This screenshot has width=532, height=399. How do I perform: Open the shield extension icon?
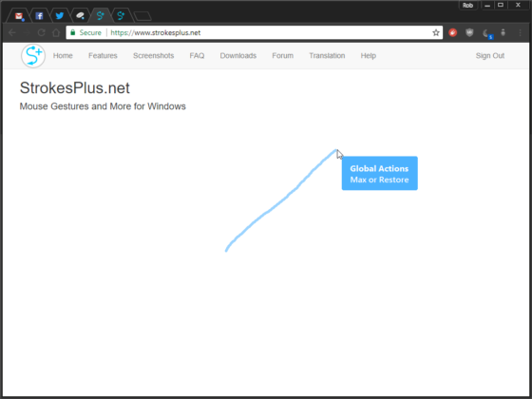(x=469, y=32)
